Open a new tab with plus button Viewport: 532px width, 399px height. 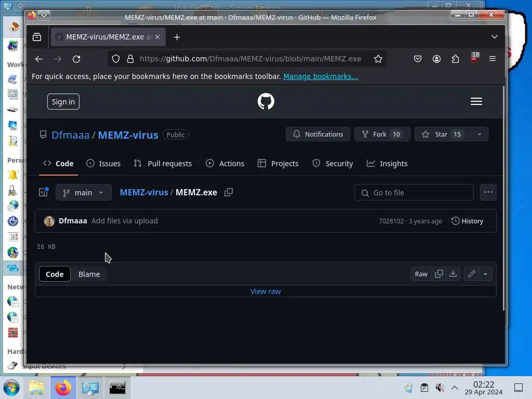[177, 37]
